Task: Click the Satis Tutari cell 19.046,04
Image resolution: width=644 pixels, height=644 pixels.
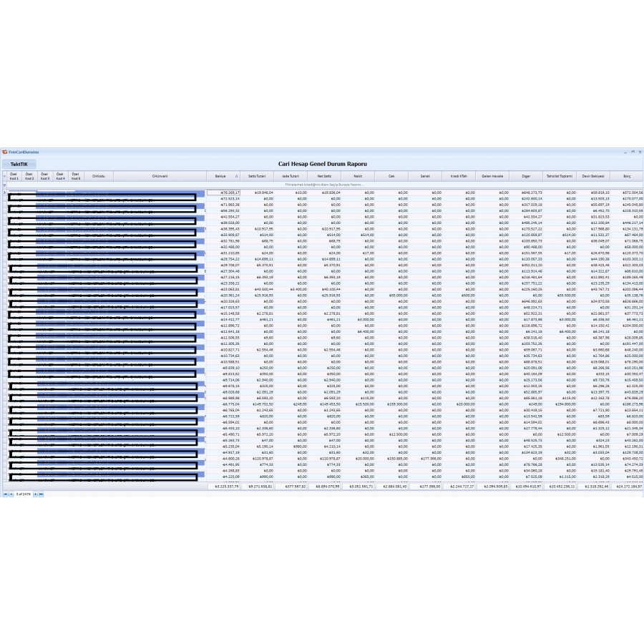Action: 257,192
